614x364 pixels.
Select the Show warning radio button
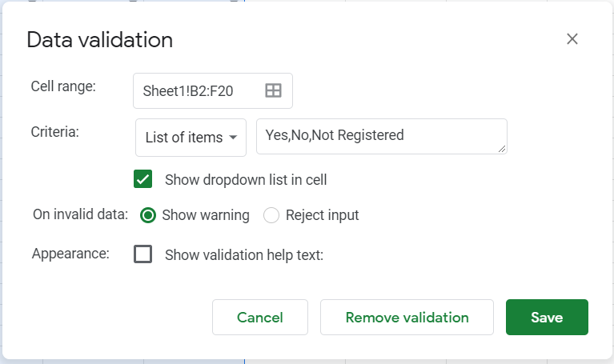click(x=148, y=215)
